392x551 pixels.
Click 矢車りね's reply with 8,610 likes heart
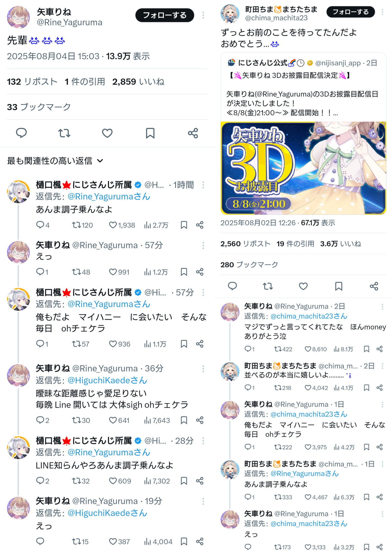(308, 349)
